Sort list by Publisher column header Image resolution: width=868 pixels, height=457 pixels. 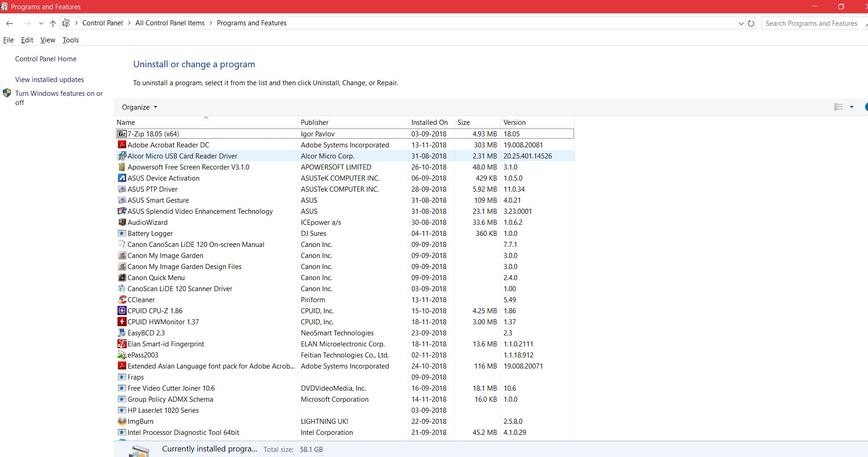click(x=353, y=122)
